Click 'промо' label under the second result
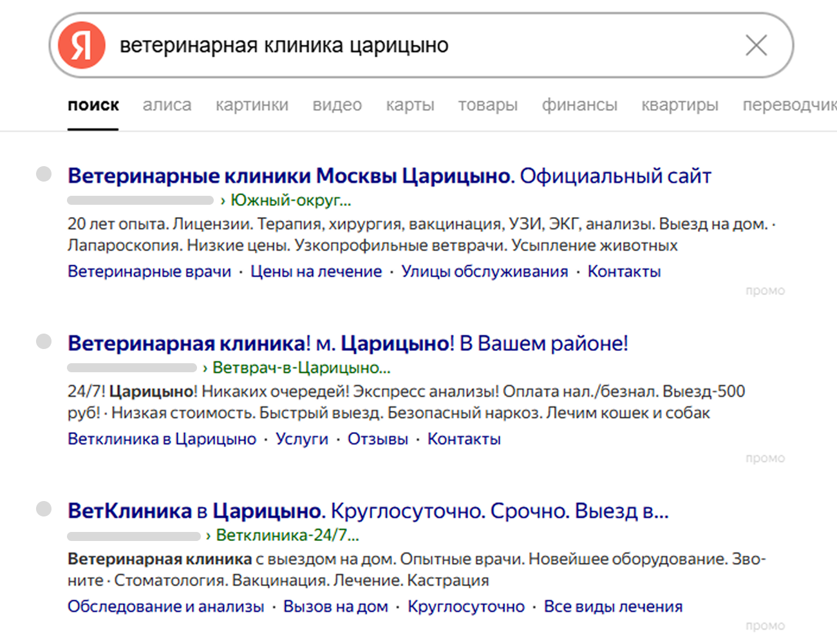 click(x=766, y=458)
